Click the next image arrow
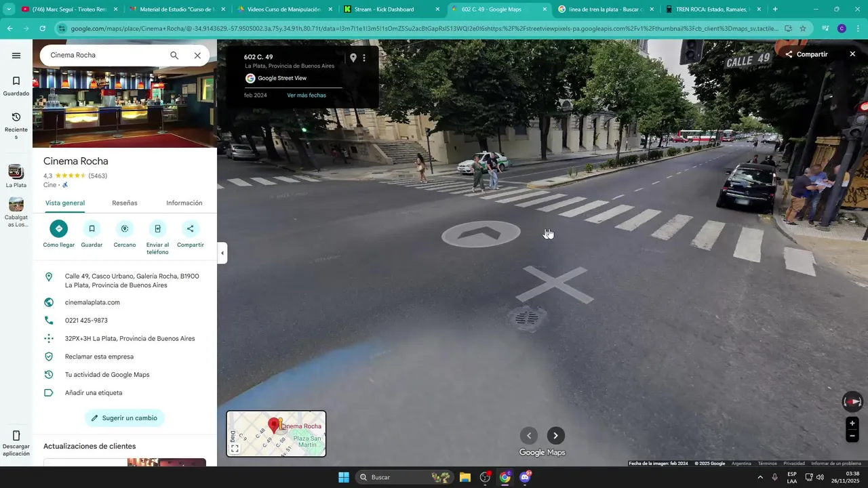The image size is (868, 488). 556,436
